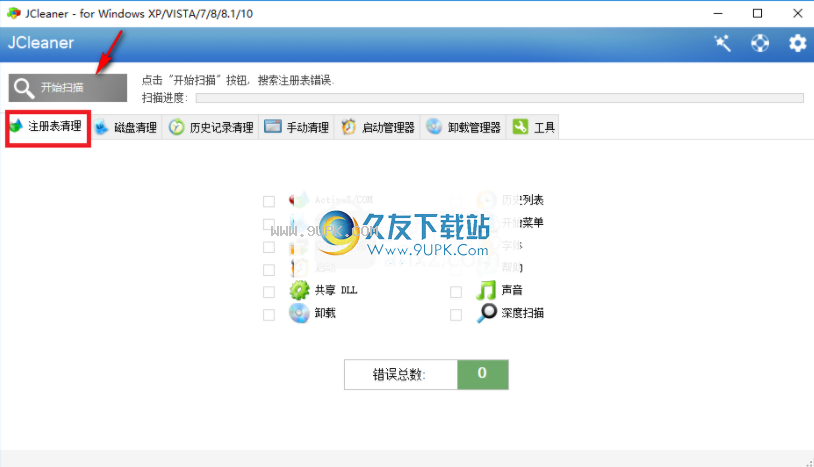Image resolution: width=814 pixels, height=467 pixels.
Task: Click the magic wand icon in header
Action: click(x=722, y=43)
